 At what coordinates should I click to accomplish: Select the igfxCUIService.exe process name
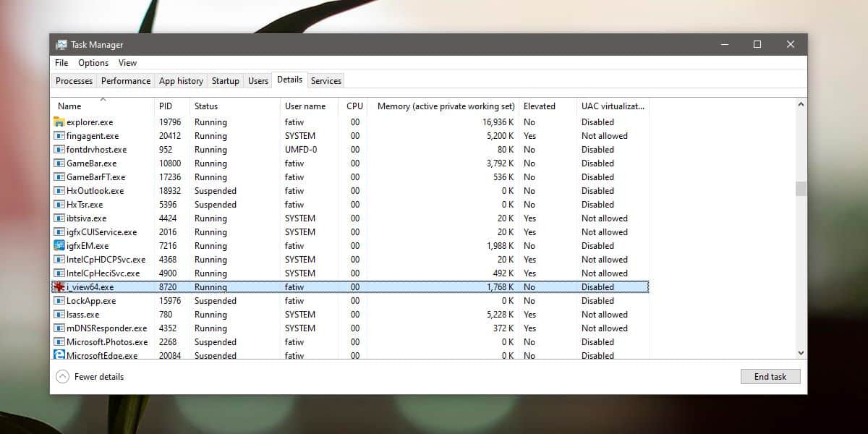101,232
